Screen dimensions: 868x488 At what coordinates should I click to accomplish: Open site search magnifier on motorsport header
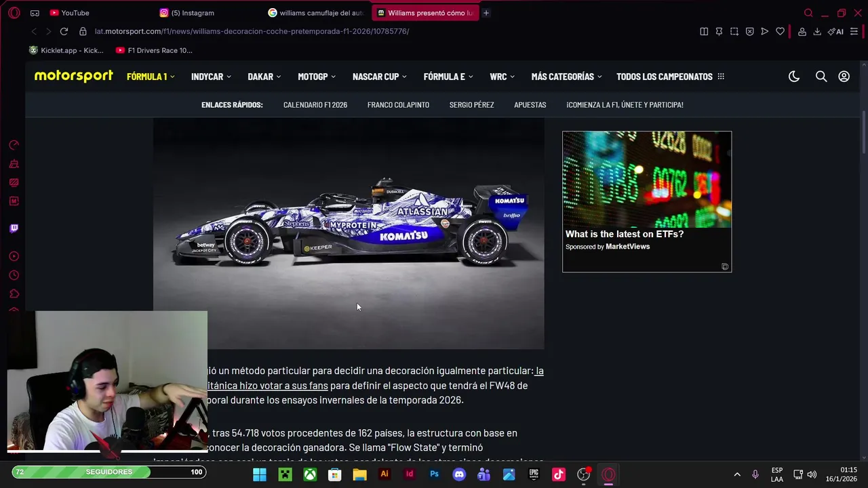point(821,77)
